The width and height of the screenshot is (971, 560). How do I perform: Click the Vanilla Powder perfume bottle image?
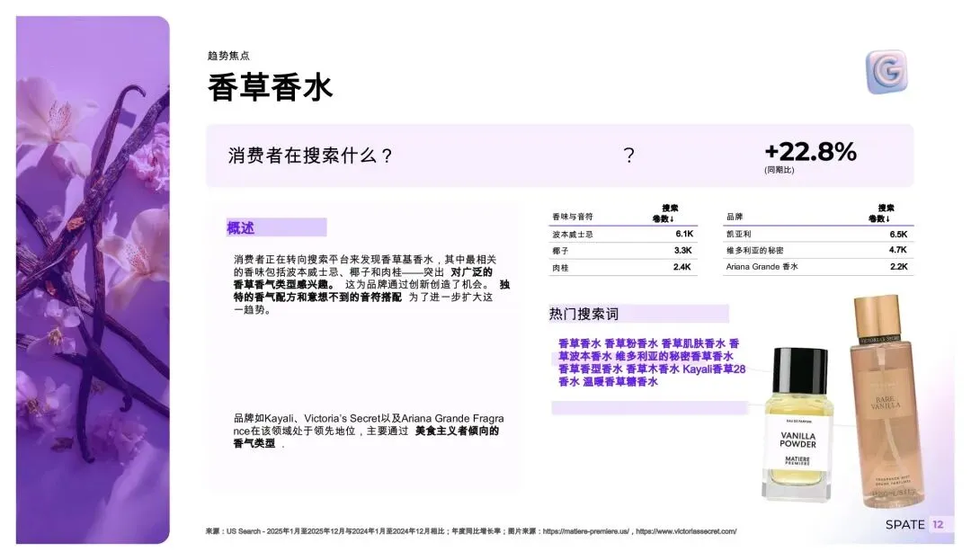coord(797,424)
